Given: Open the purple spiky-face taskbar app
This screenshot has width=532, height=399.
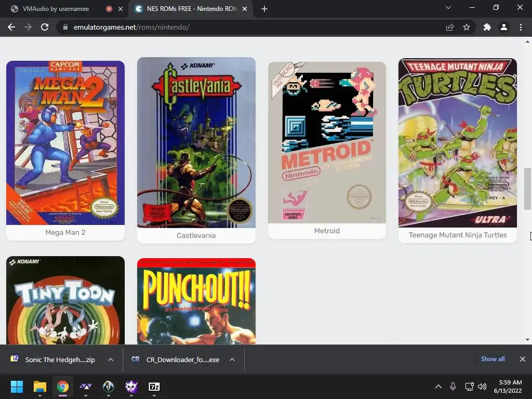Looking at the screenshot, I should click(131, 387).
